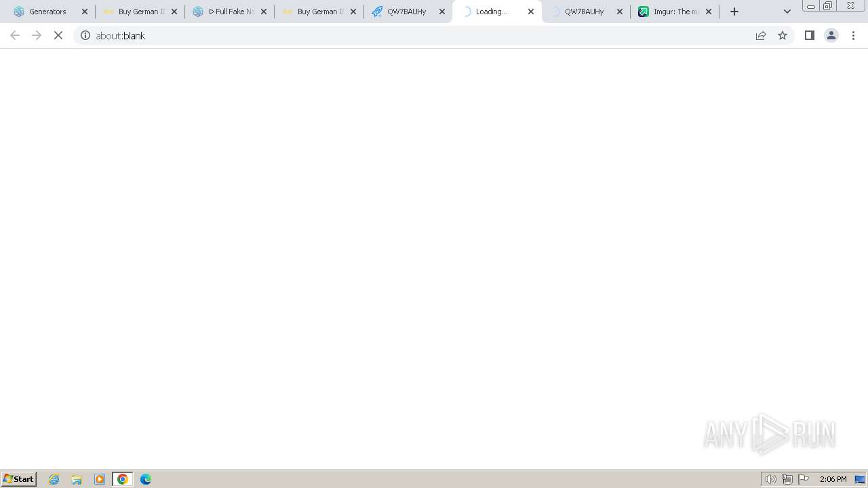Open Action Center flag icon
Screen dimensions: 868x488
point(804,479)
